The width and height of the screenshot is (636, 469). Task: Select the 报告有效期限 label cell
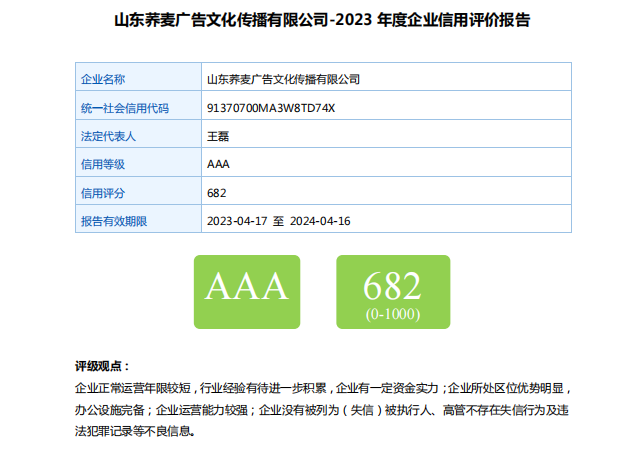[138, 219]
